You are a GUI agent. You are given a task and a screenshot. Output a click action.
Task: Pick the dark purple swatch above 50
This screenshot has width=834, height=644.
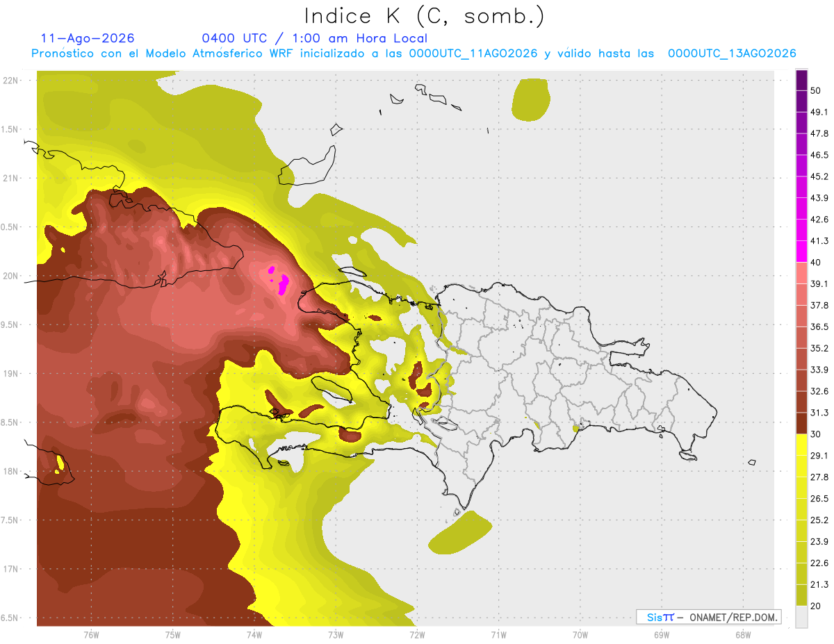coord(802,80)
